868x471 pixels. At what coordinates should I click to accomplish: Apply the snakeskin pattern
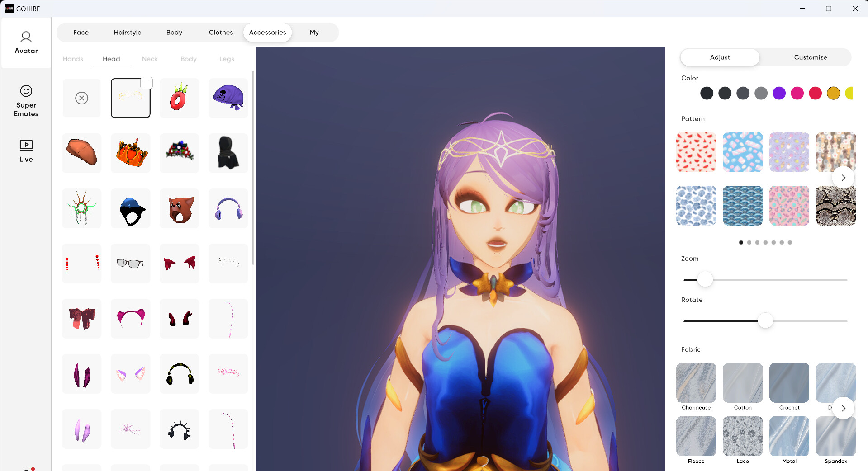point(836,206)
